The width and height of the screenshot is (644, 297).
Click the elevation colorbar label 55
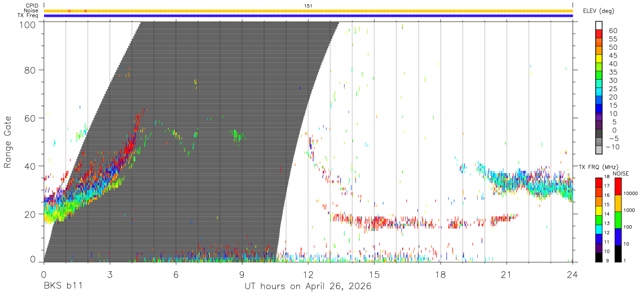[x=612, y=39]
